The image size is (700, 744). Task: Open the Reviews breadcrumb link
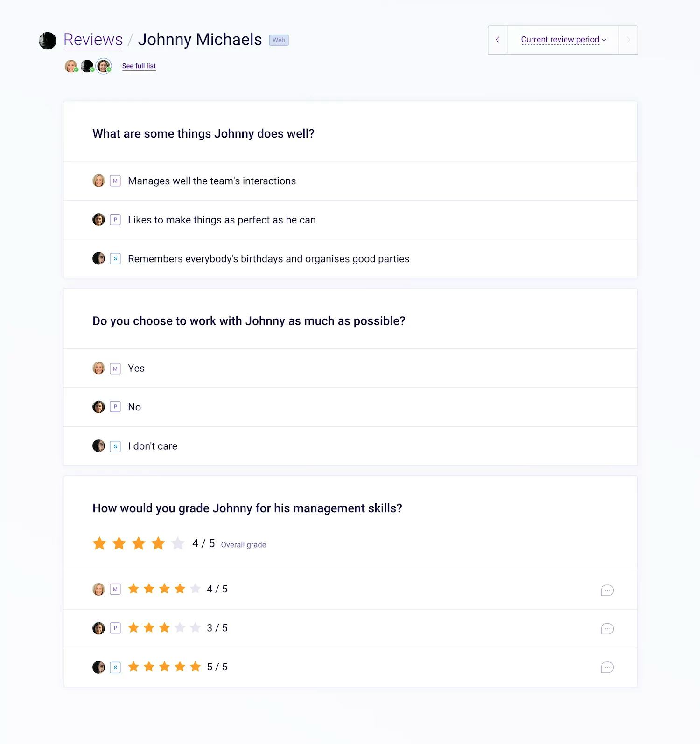click(93, 40)
